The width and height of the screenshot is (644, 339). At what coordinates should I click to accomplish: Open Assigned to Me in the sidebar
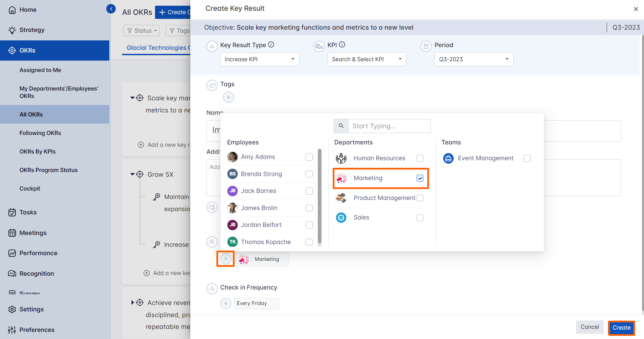click(x=40, y=70)
